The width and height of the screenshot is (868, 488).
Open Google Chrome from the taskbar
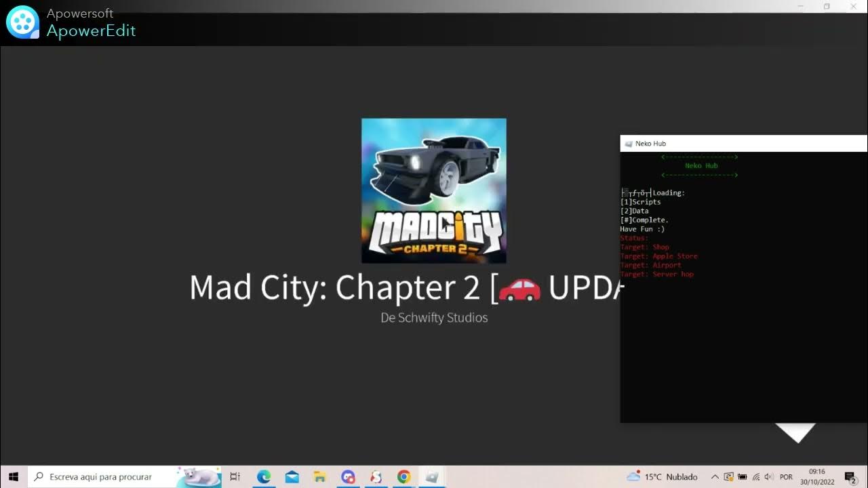click(x=403, y=477)
